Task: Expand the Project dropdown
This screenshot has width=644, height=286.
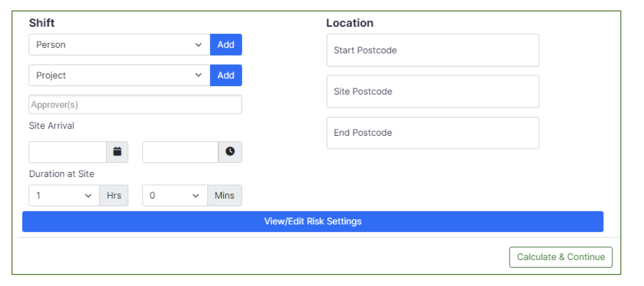Action: pos(119,75)
